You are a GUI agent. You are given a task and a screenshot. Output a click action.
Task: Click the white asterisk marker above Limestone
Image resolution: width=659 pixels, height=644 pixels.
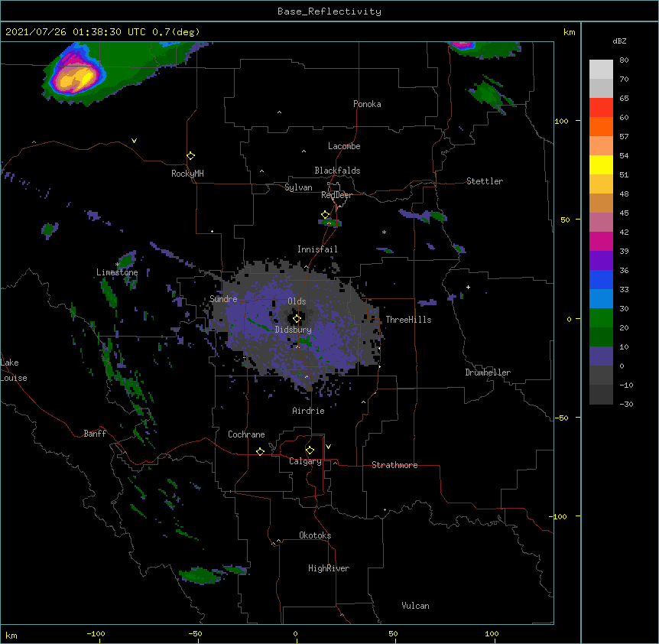click(x=118, y=265)
